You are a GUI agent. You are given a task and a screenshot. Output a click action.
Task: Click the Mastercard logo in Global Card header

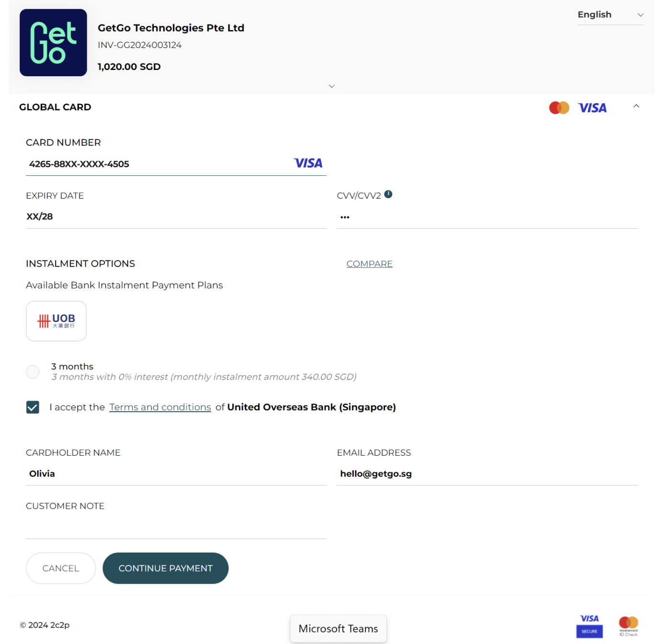click(559, 108)
